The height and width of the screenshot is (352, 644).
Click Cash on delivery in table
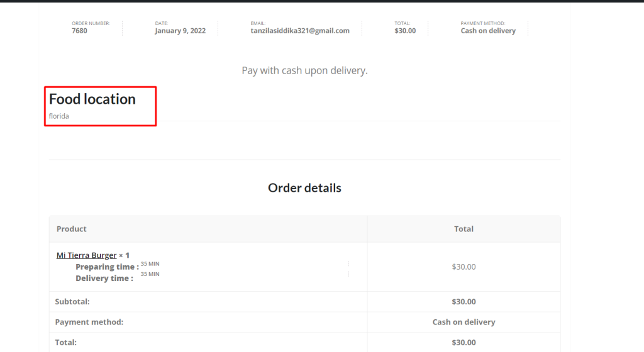tap(464, 322)
